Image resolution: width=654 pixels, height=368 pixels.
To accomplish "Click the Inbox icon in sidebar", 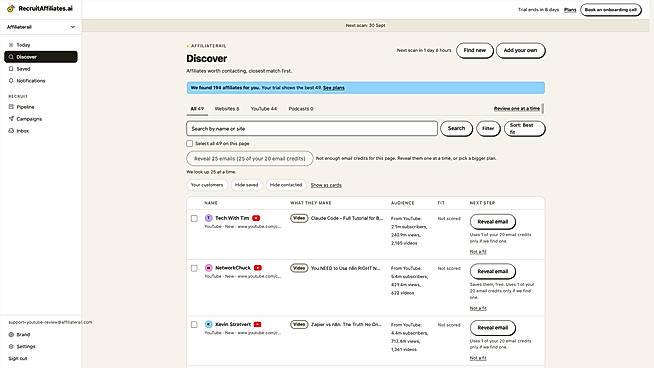I will pyautogui.click(x=11, y=131).
